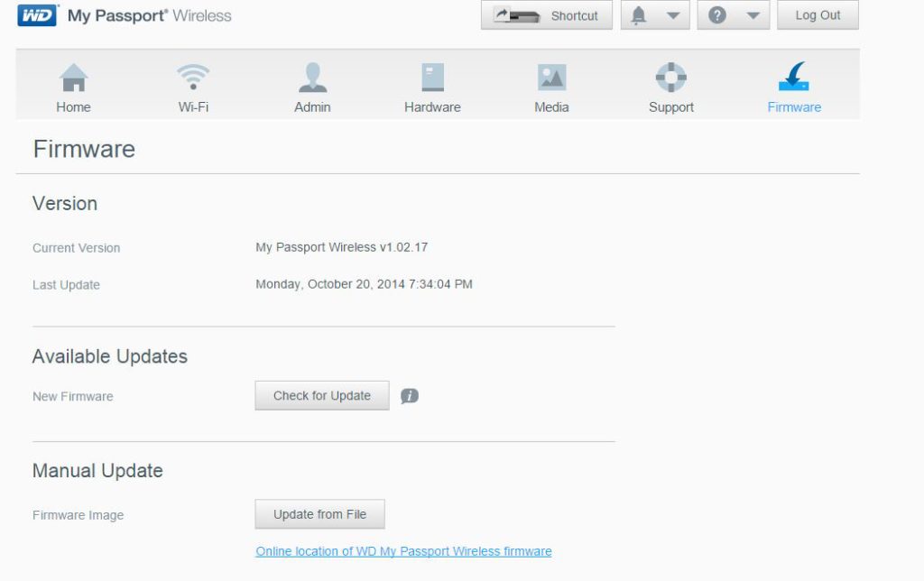Expand the help dropdown arrow
This screenshot has width=924, height=581.
tap(753, 16)
